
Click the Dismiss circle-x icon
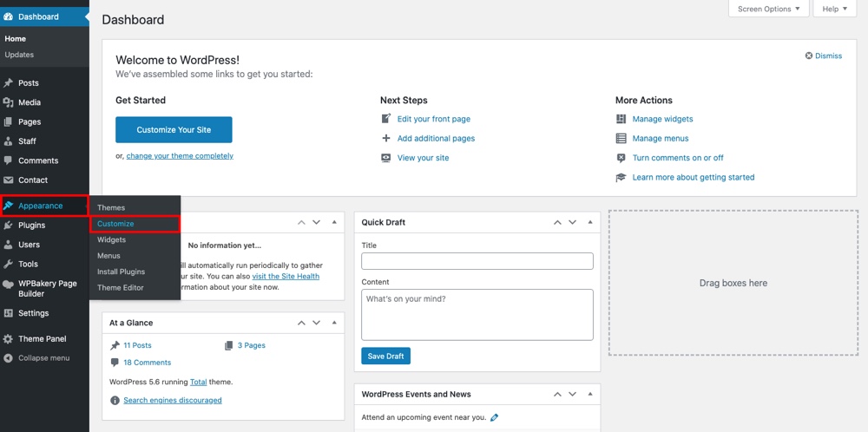tap(809, 56)
